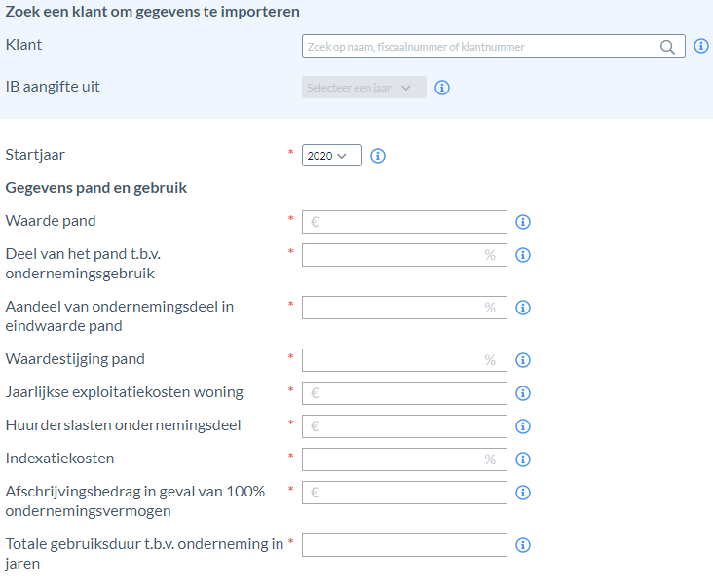The image size is (713, 588).
Task: Open info icon for Waarde pand
Action: tap(523, 222)
